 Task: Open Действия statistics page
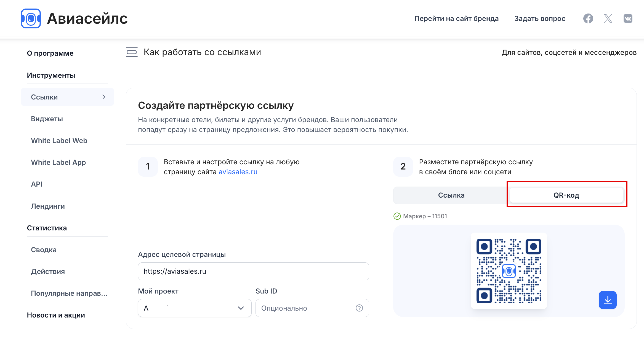tap(48, 271)
